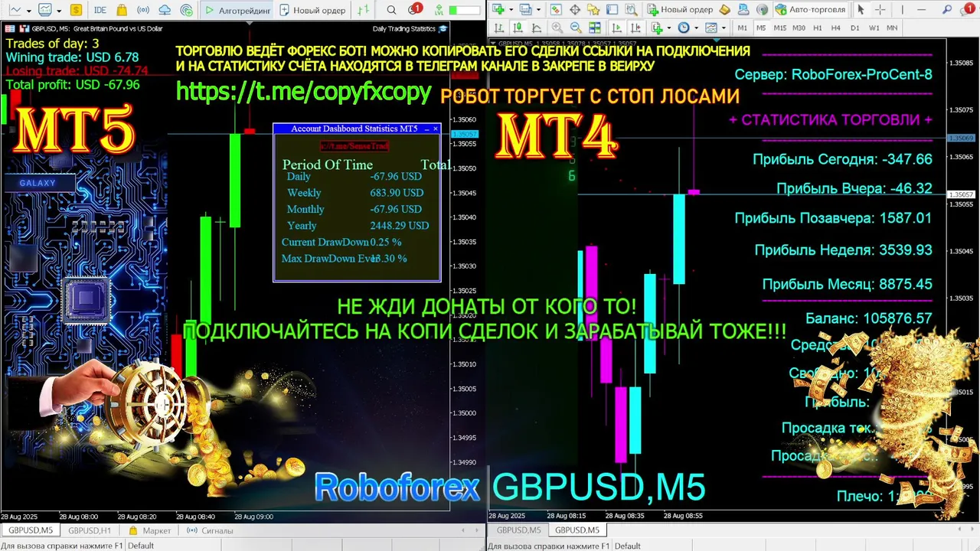The width and height of the screenshot is (980, 551).
Task: Switch to the GBPUSD,H1 tab in MT5
Action: pyautogui.click(x=89, y=530)
